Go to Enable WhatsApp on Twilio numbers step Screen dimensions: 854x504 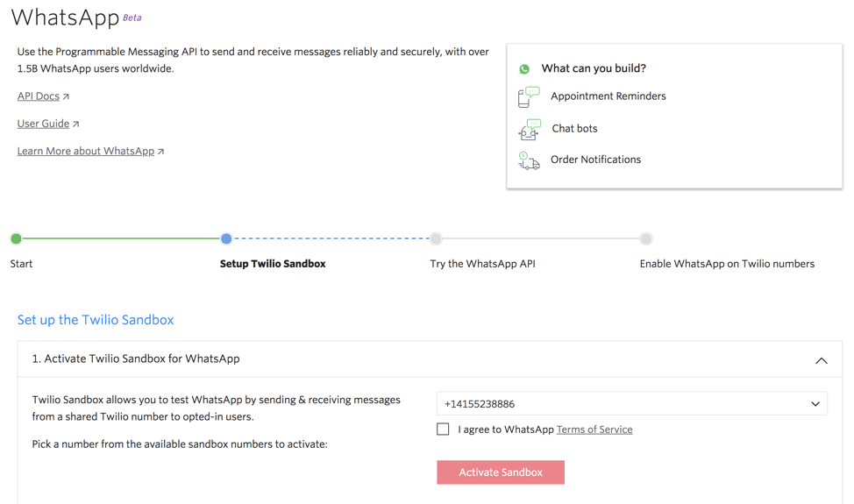(646, 238)
